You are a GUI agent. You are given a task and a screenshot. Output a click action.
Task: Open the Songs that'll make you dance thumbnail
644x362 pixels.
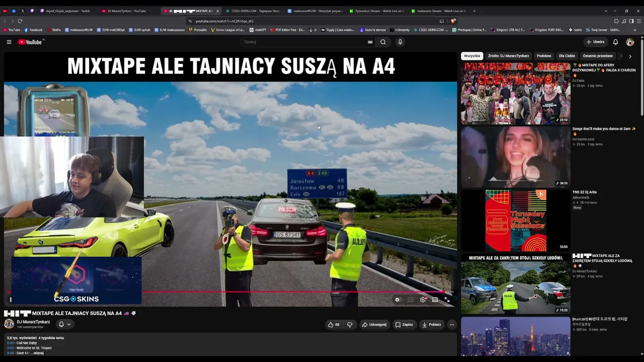[516, 157]
